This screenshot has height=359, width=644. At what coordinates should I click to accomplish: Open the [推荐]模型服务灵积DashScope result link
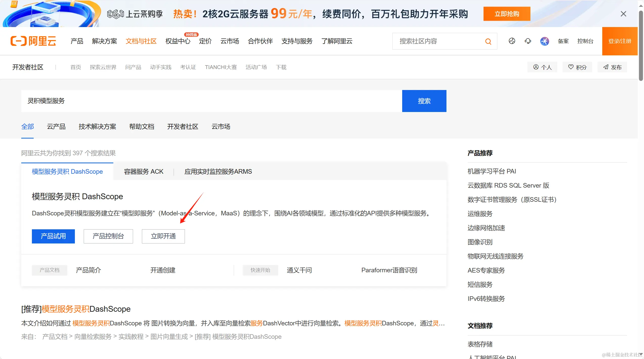click(x=76, y=309)
